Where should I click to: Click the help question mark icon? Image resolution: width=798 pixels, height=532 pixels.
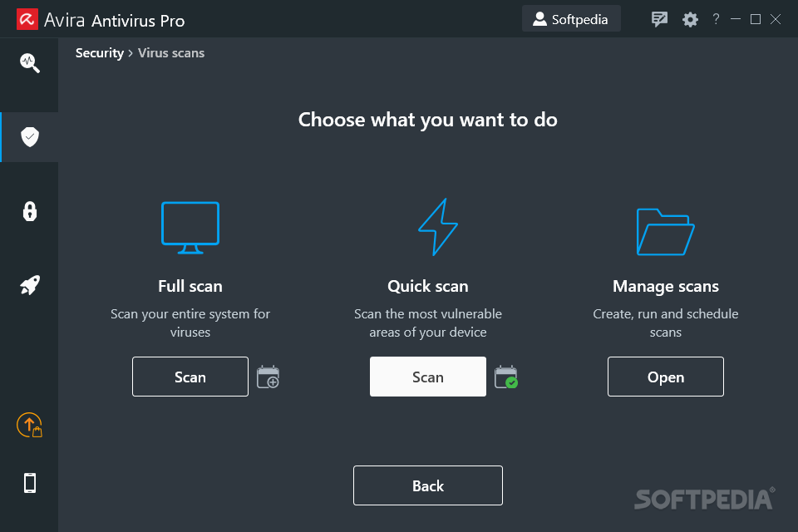point(717,19)
